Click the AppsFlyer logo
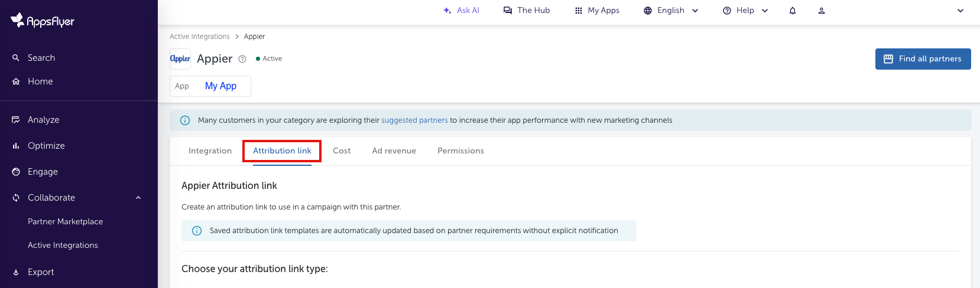This screenshot has width=980, height=288. click(x=43, y=21)
